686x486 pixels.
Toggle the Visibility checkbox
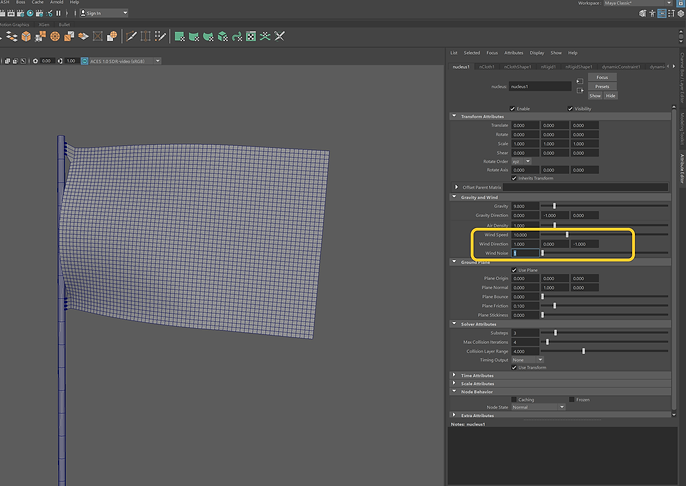570,108
